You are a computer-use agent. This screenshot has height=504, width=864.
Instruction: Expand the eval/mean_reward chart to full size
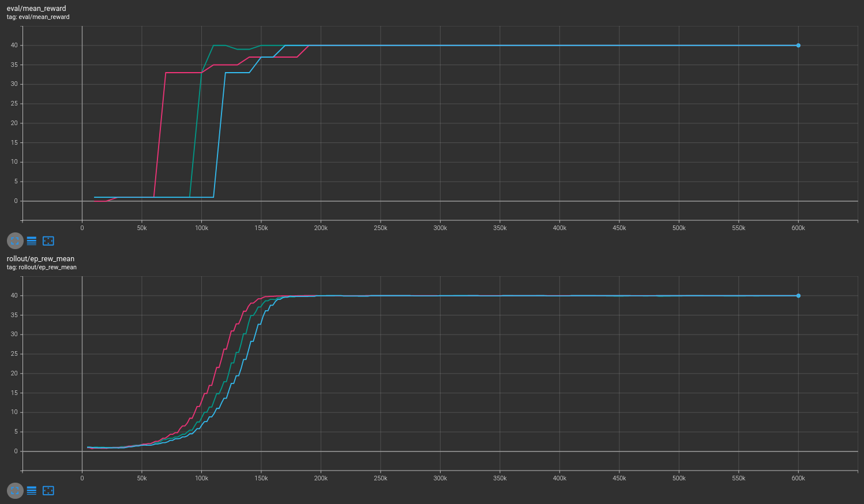pyautogui.click(x=15, y=241)
